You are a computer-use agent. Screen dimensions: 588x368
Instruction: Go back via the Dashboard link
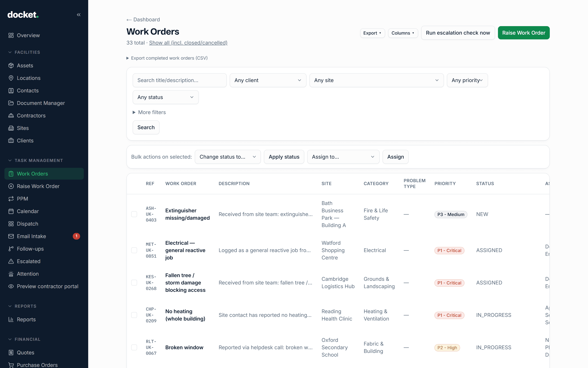pyautogui.click(x=143, y=20)
